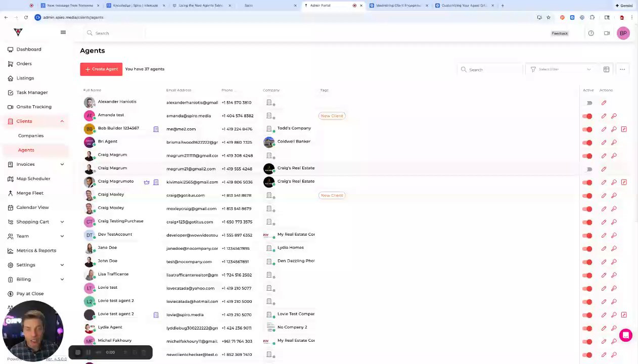Expand the Settings sidebar section

pyautogui.click(x=62, y=265)
